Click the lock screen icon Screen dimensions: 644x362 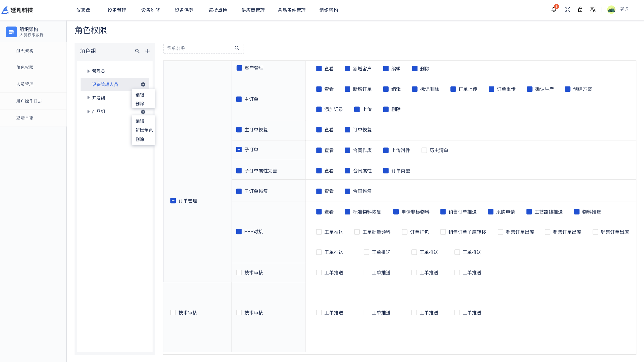pyautogui.click(x=580, y=10)
